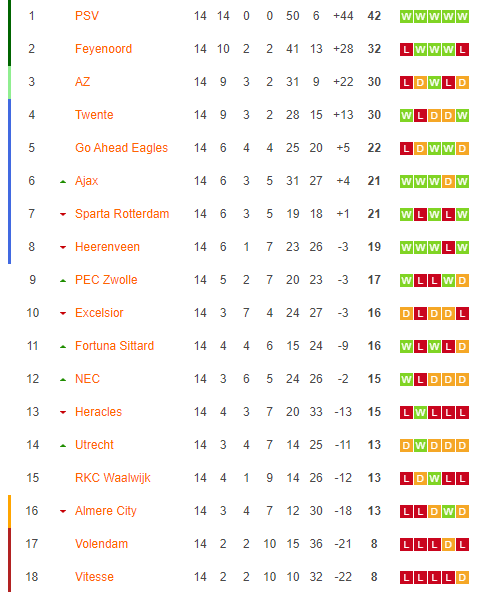The image size is (480, 592).
Task: Click Ajax's green upward position arrow
Action: click(63, 182)
